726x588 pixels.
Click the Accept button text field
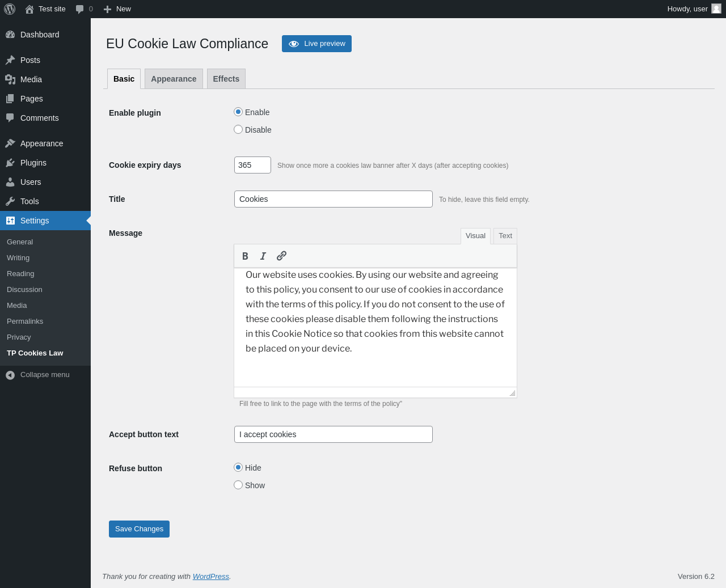click(x=334, y=434)
